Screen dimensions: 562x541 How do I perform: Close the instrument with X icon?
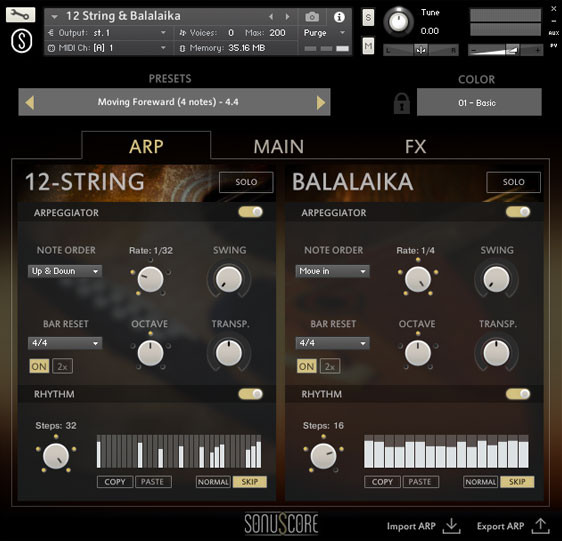[554, 9]
